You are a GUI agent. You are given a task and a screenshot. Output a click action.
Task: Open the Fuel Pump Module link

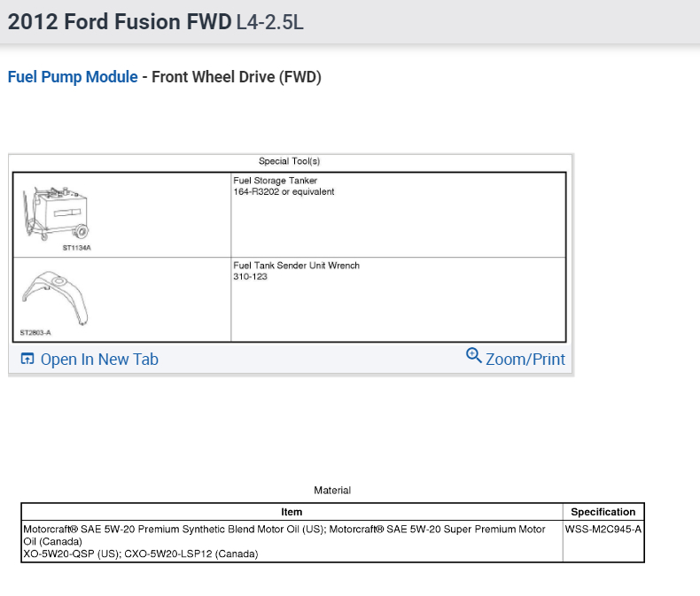(73, 77)
